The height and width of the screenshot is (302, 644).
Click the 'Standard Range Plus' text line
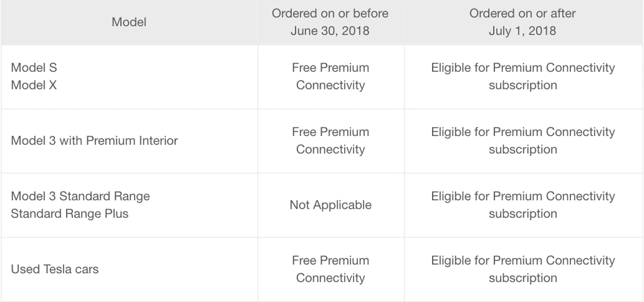click(x=69, y=214)
